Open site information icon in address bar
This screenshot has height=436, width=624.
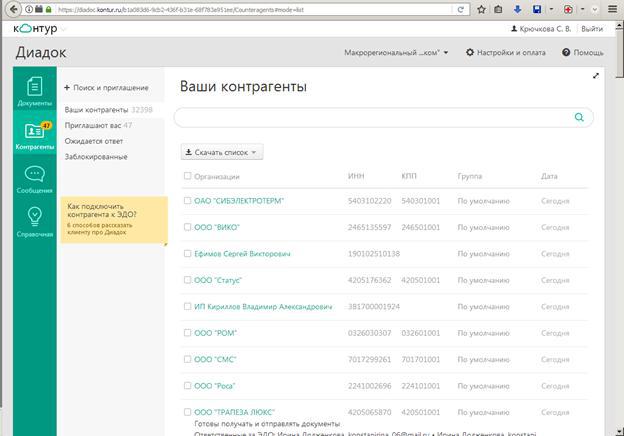tap(29, 9)
